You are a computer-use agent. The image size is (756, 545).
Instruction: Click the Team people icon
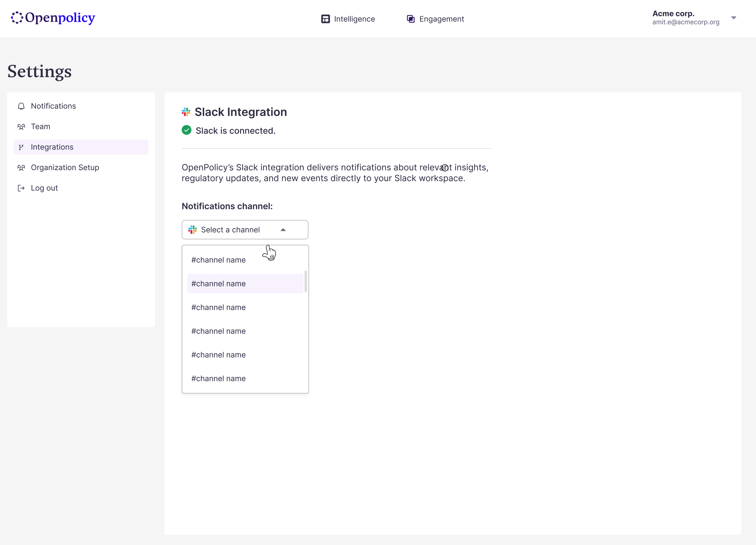(21, 127)
